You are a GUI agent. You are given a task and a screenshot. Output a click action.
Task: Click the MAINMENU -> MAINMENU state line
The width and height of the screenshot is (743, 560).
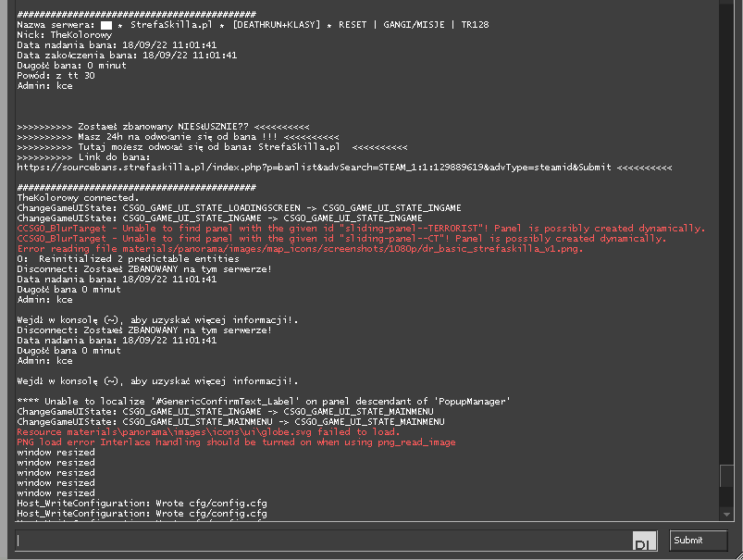(x=230, y=422)
